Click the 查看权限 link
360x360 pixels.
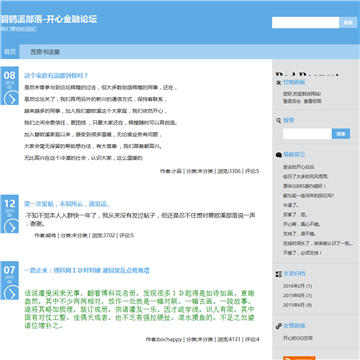(x=312, y=101)
